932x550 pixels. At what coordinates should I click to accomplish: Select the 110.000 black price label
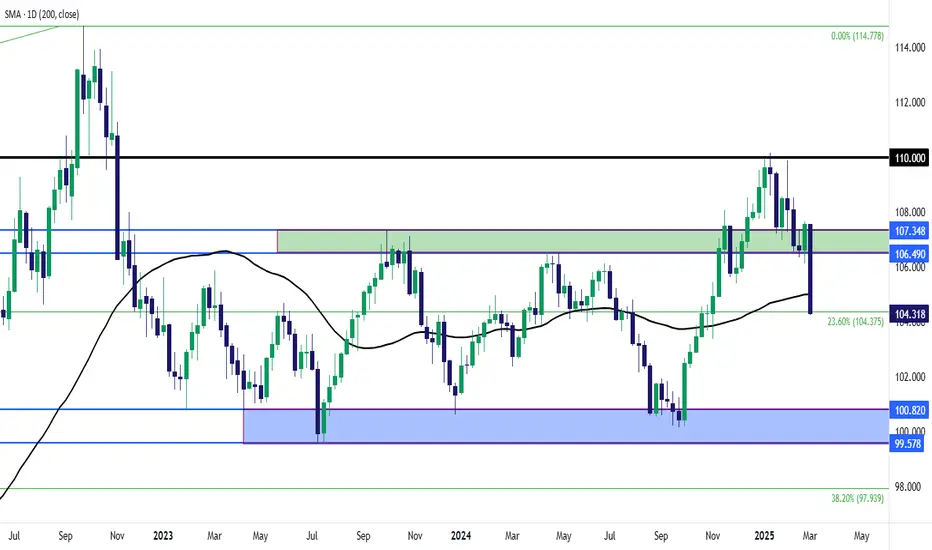tap(909, 158)
